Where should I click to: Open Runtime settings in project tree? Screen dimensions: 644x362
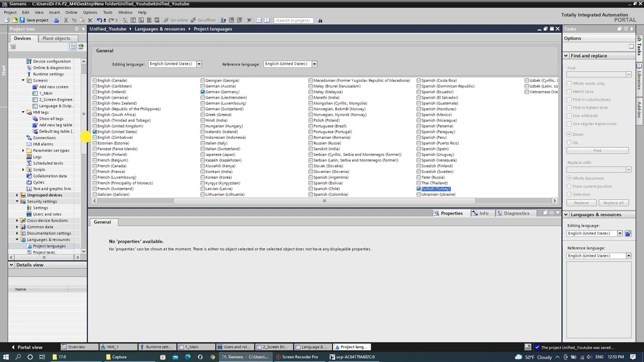[48, 74]
